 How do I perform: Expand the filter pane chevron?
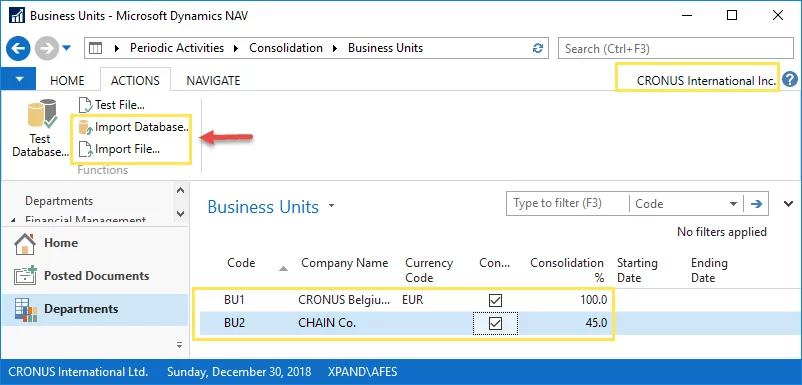788,204
